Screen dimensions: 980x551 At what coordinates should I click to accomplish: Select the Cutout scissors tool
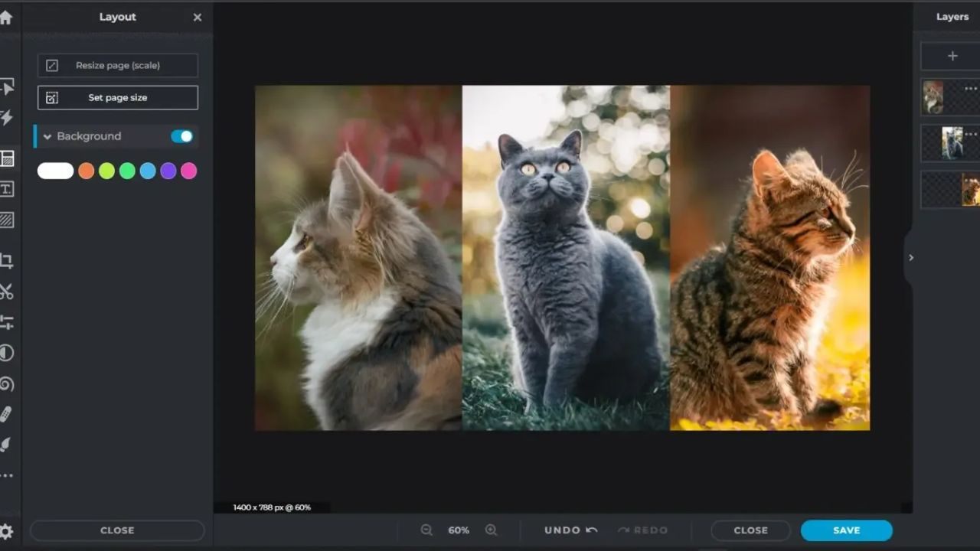(x=6, y=292)
